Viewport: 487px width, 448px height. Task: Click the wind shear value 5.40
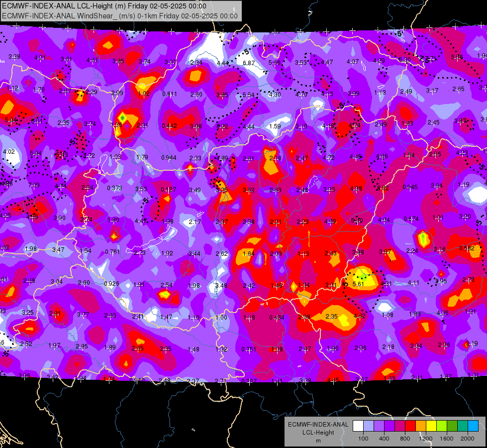357,221
